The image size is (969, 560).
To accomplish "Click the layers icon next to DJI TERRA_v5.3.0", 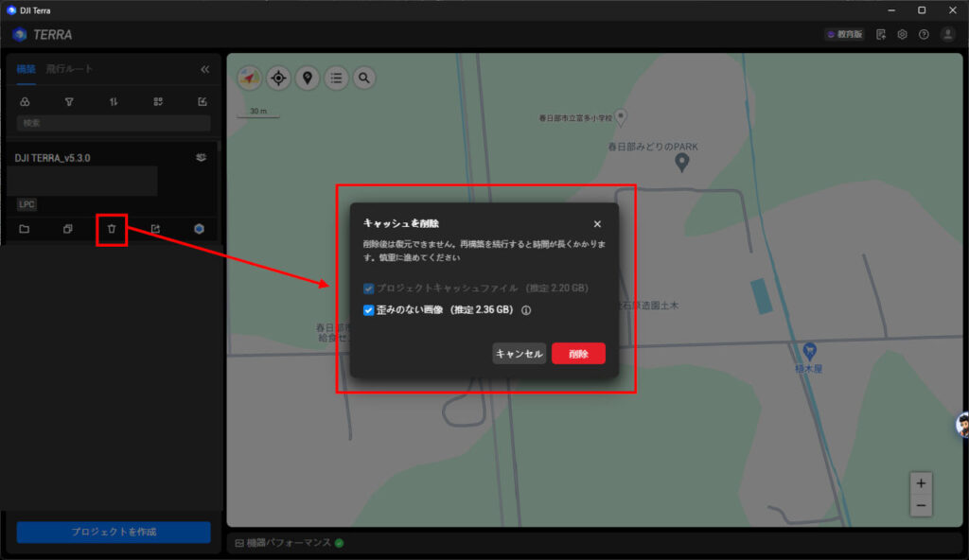I will pyautogui.click(x=201, y=158).
